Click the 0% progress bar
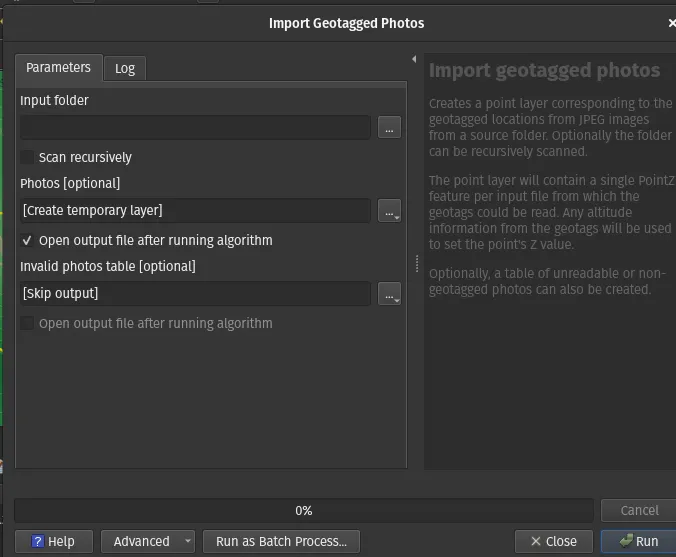This screenshot has height=557, width=676. click(x=304, y=510)
